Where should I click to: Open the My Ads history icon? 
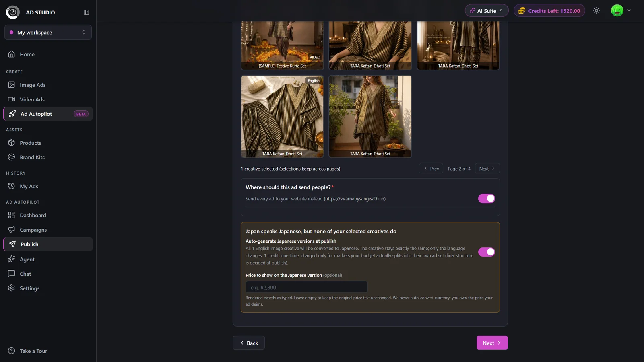tap(12, 186)
